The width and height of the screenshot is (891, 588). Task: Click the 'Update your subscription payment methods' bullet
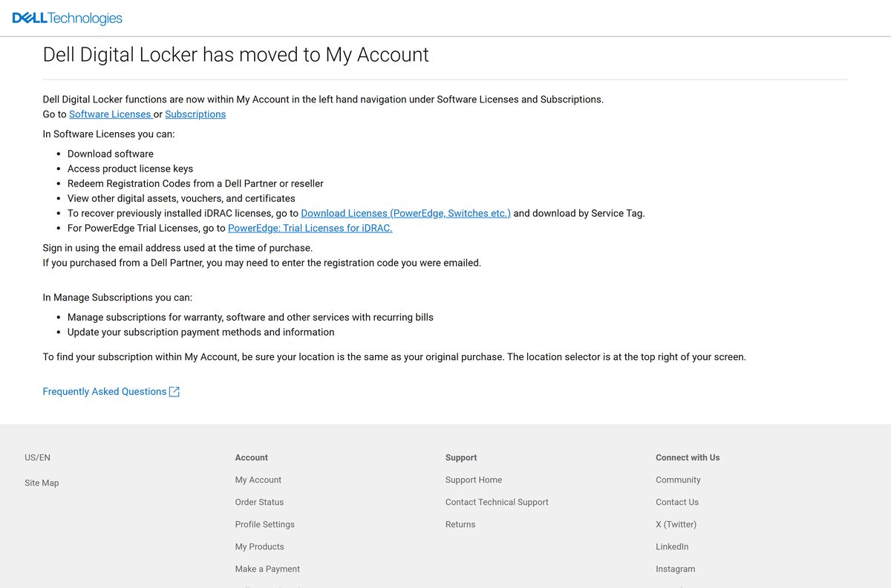pyautogui.click(x=201, y=332)
